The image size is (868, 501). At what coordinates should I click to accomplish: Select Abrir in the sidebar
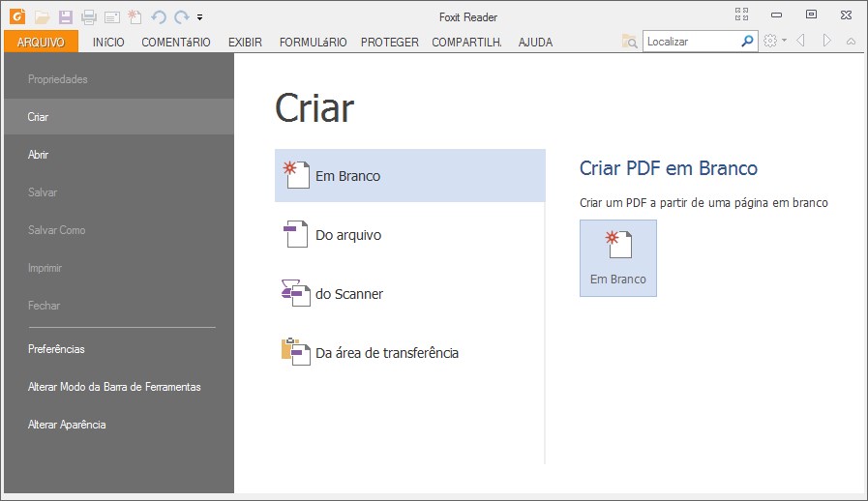click(x=119, y=155)
